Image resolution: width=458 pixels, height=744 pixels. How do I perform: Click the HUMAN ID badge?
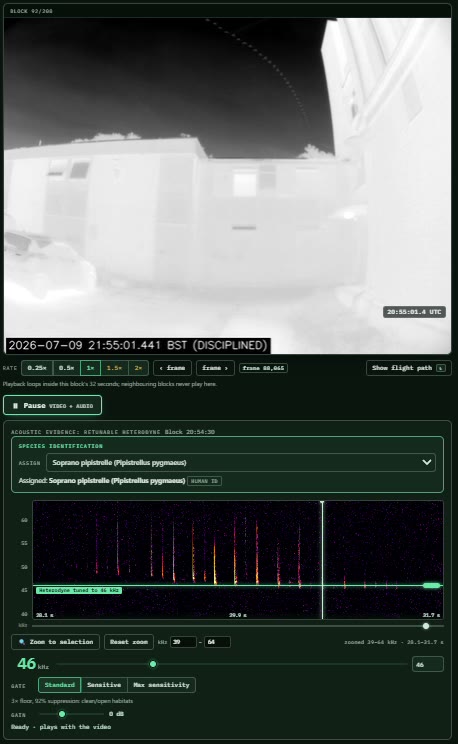coord(204,481)
